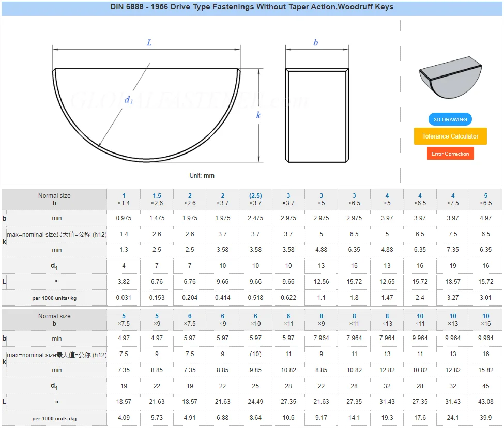
Task: Select the 5 ×6.5 size header
Action: 485,200
